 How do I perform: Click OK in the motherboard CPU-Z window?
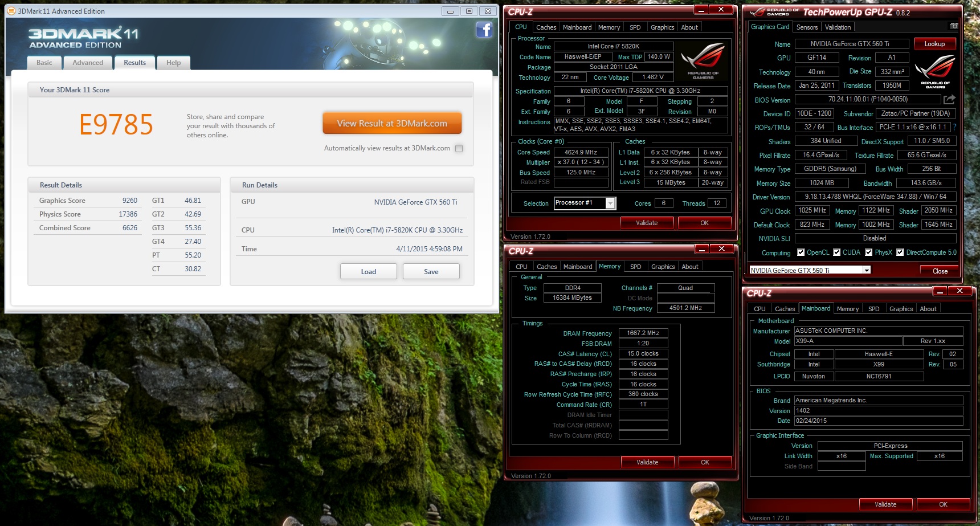click(944, 504)
